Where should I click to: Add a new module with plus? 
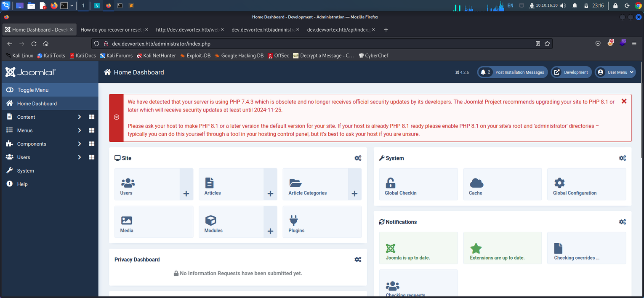pyautogui.click(x=270, y=222)
